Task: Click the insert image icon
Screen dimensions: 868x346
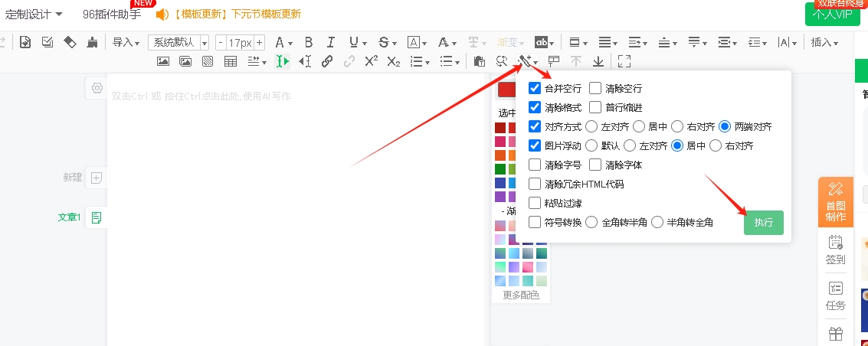Action: pos(163,61)
